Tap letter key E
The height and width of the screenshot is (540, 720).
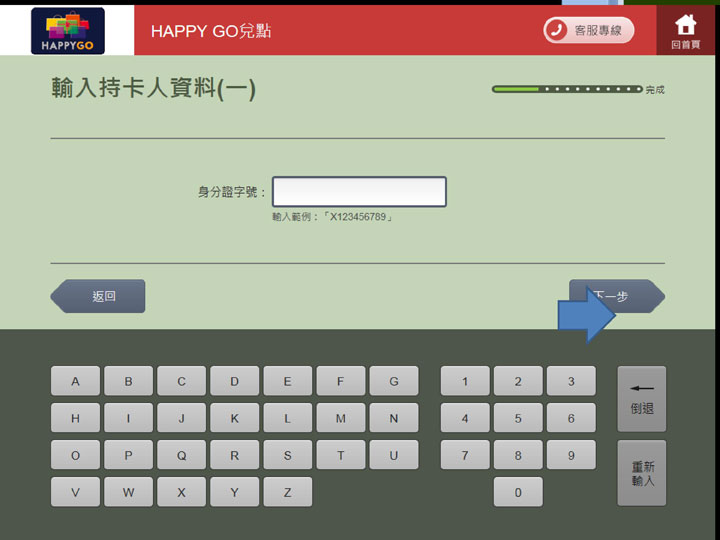[x=287, y=381]
